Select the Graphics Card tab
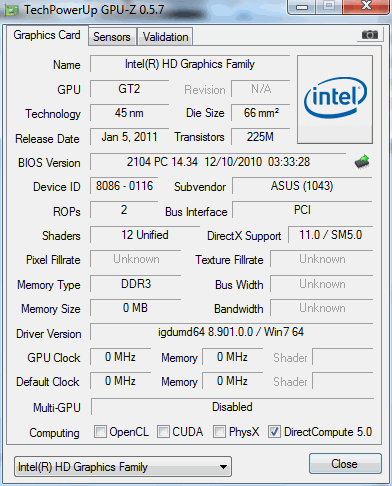This screenshot has height=486, width=392. (x=47, y=35)
